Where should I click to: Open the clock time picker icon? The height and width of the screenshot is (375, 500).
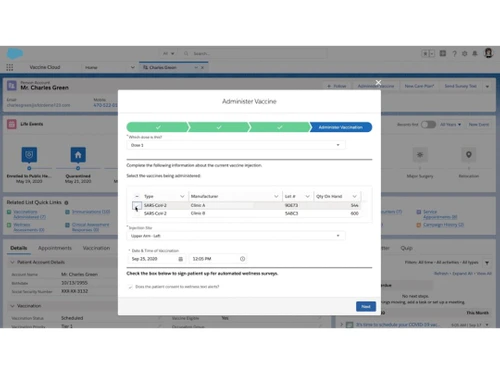pyautogui.click(x=242, y=259)
